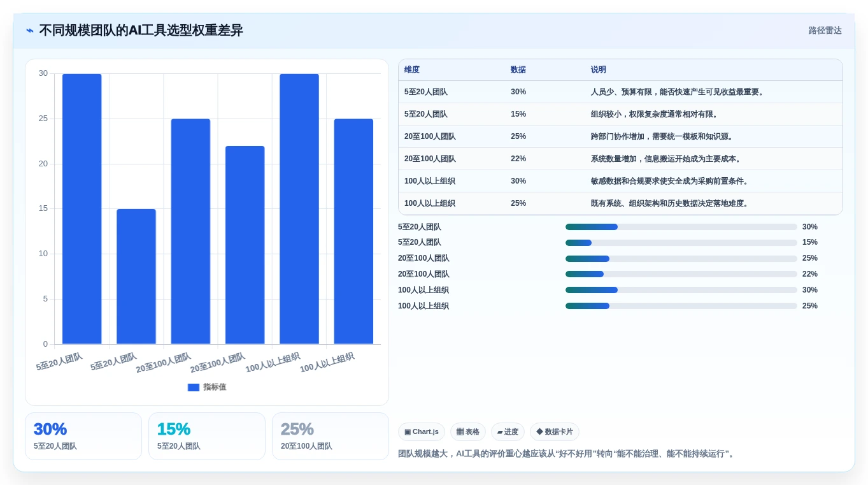
Task: Click the footer sentence starting with 团队规模越大
Action: (567, 454)
